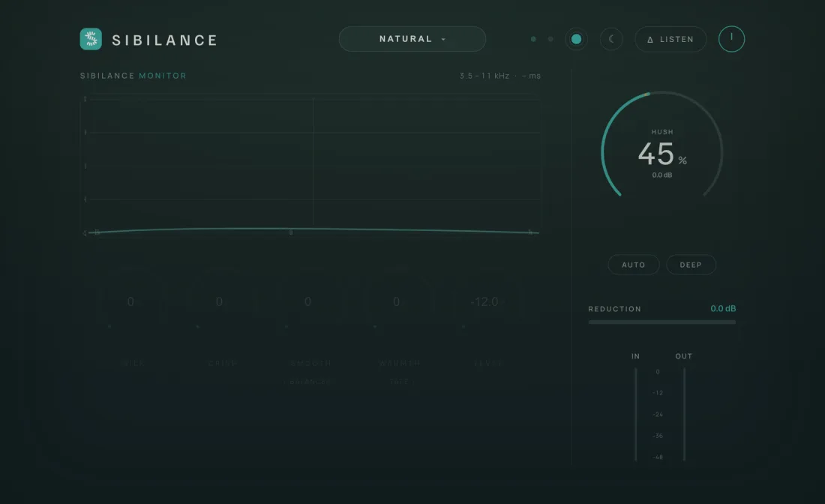Click the IN level meter

[635, 415]
